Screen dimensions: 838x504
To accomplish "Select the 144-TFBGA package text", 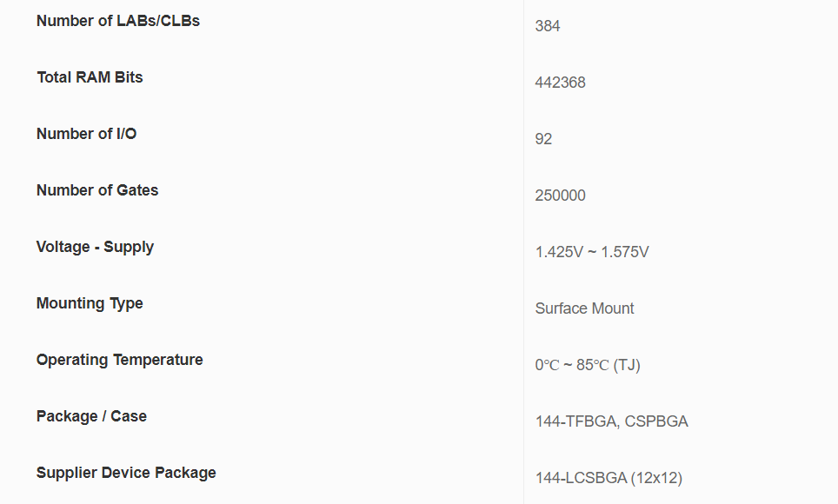I will tap(572, 421).
